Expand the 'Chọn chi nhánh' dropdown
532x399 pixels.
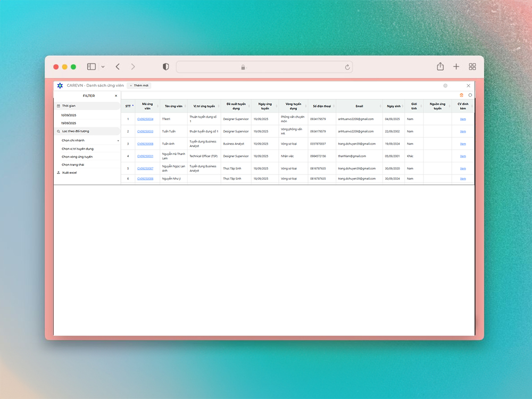(89, 140)
